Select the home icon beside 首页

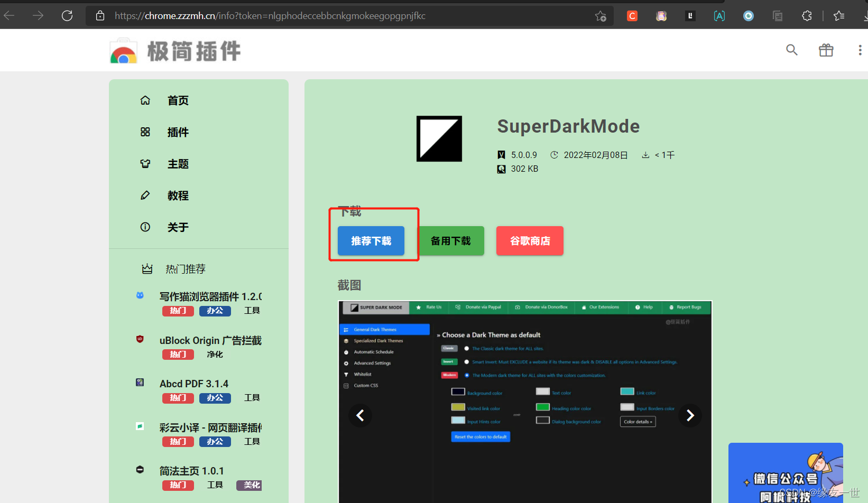click(x=145, y=100)
